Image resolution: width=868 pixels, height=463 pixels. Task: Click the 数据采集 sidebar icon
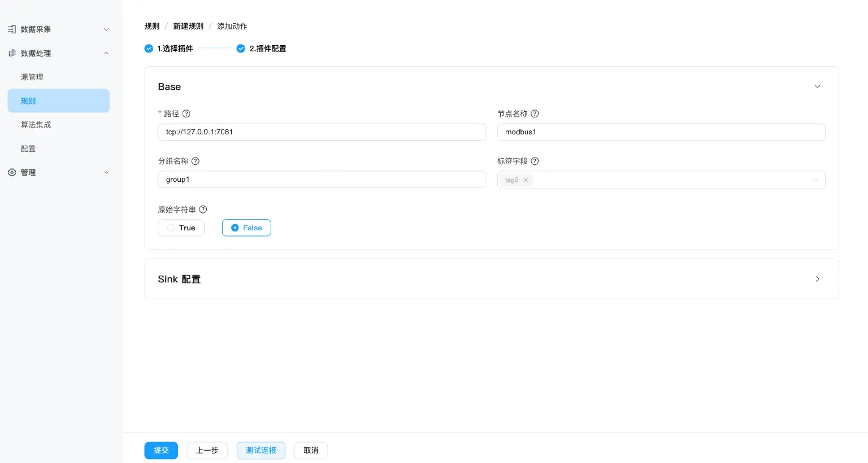point(12,29)
